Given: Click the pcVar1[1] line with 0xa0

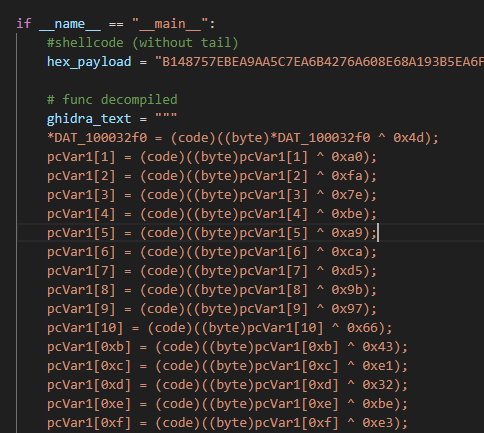Looking at the screenshot, I should coord(212,157).
